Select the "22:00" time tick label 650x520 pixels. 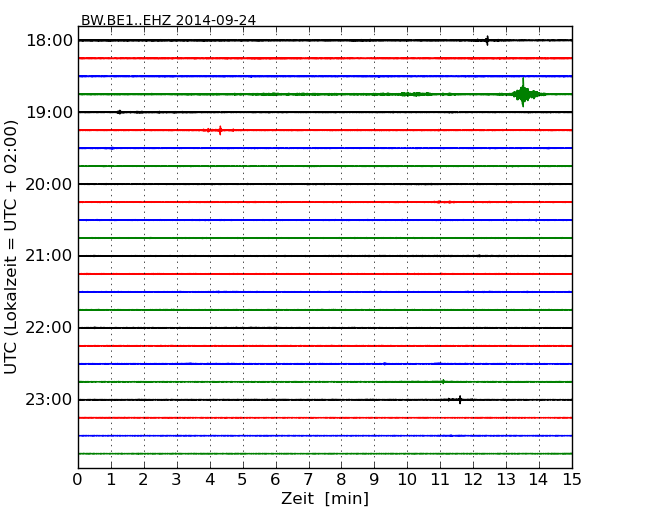pos(49,328)
